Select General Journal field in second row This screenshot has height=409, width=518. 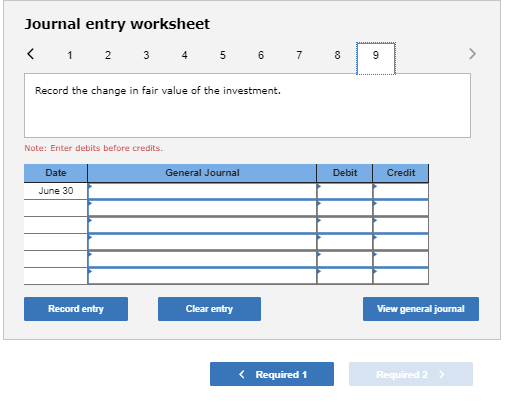pos(202,208)
